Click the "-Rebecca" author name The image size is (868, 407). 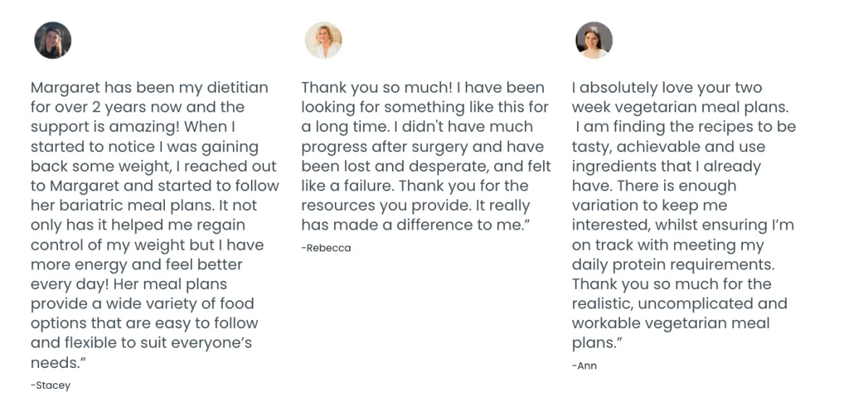[x=326, y=248]
